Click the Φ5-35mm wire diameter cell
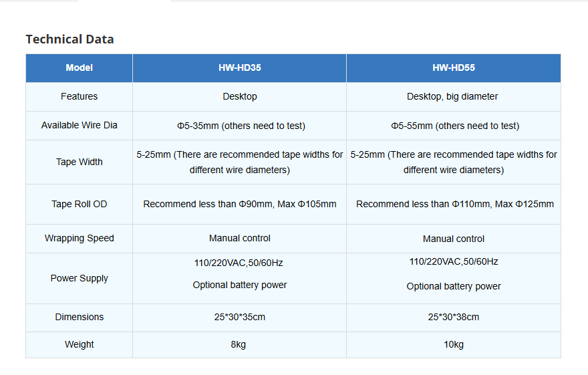The image size is (588, 375). point(240,126)
